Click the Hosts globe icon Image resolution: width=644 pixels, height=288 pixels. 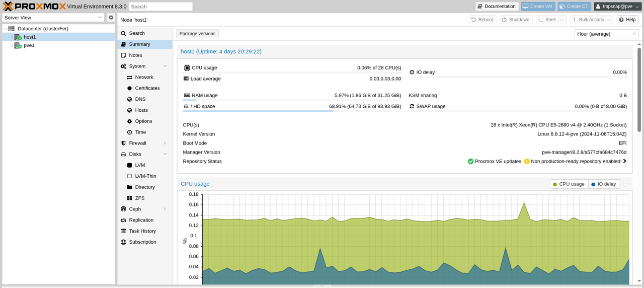coord(130,110)
